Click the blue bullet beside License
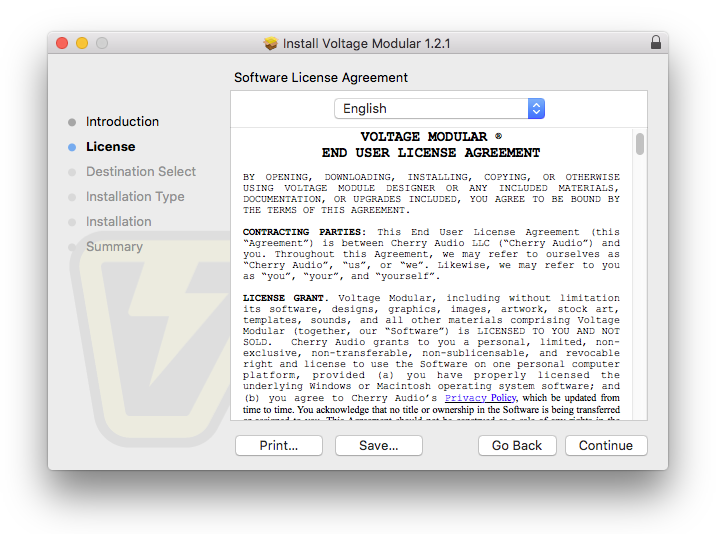Image resolution: width=719 pixels, height=534 pixels. pyautogui.click(x=72, y=147)
